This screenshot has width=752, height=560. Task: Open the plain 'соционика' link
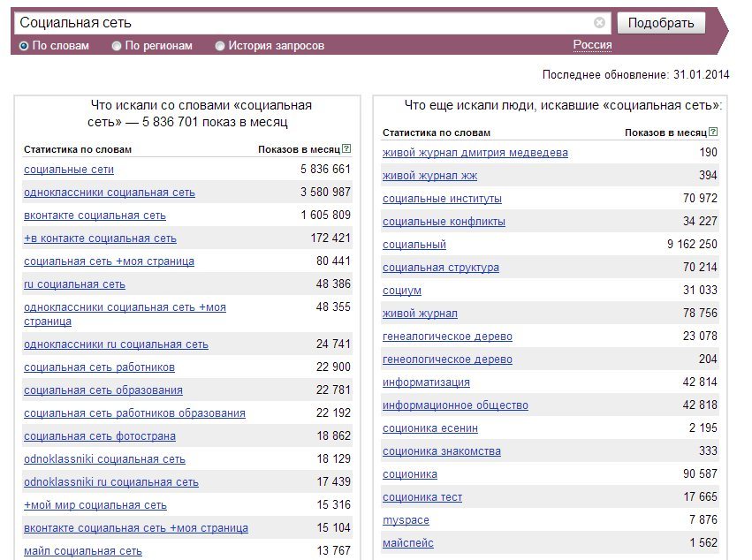tap(410, 474)
